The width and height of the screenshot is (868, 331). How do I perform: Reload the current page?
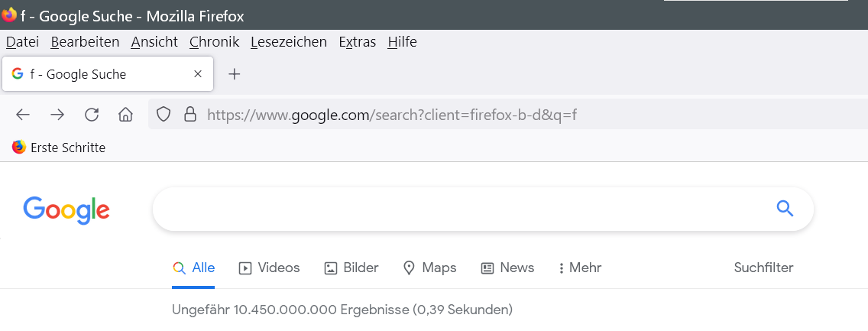tap(92, 115)
